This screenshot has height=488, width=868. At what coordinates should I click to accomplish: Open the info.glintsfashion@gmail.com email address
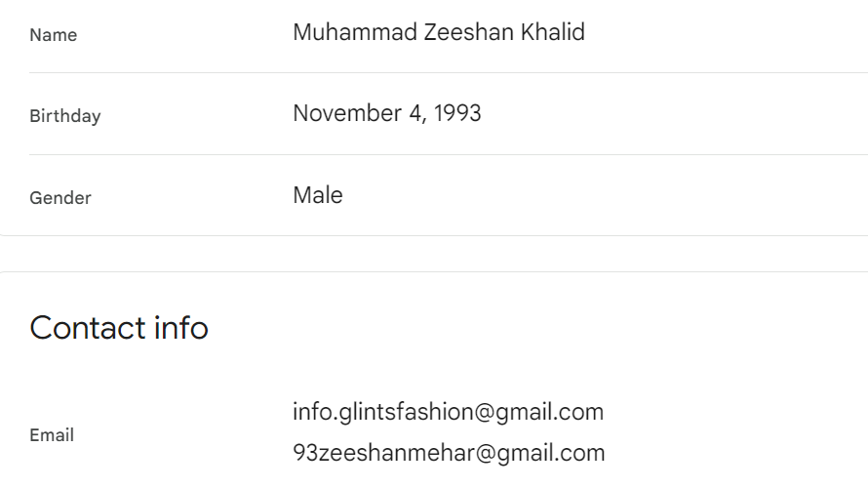tap(448, 412)
